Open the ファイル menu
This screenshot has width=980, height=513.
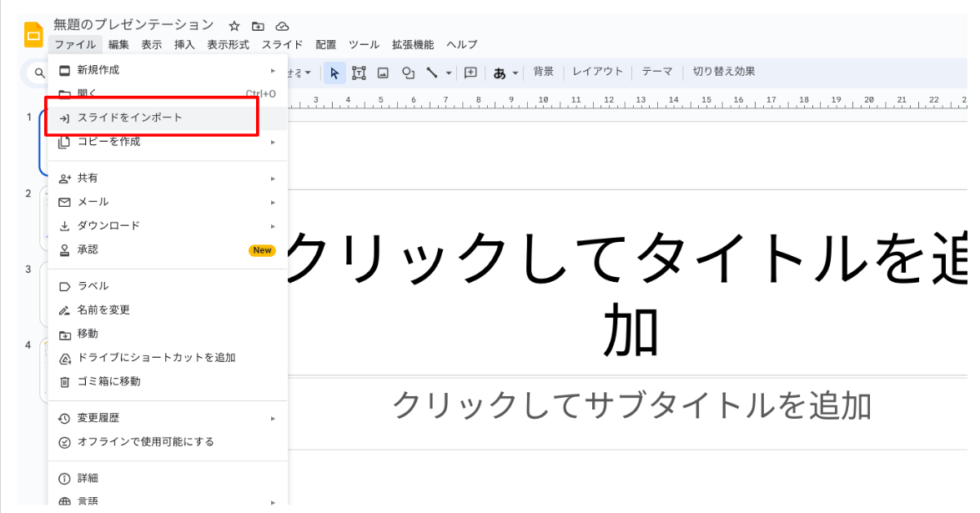[x=75, y=44]
